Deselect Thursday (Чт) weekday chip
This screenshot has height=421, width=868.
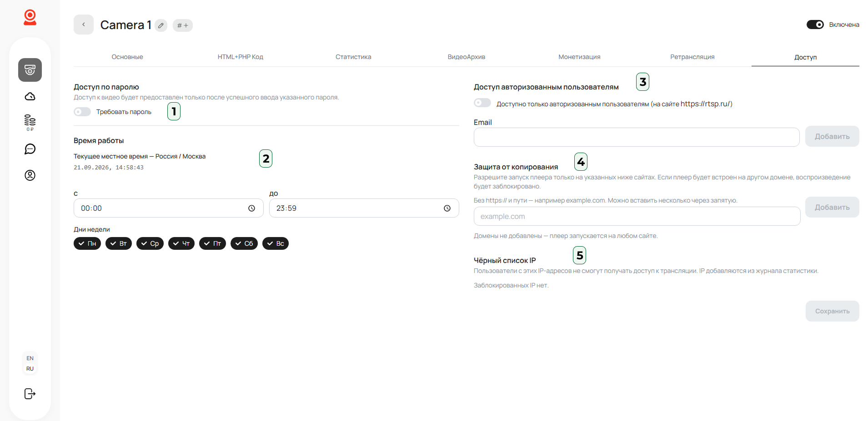(x=181, y=243)
